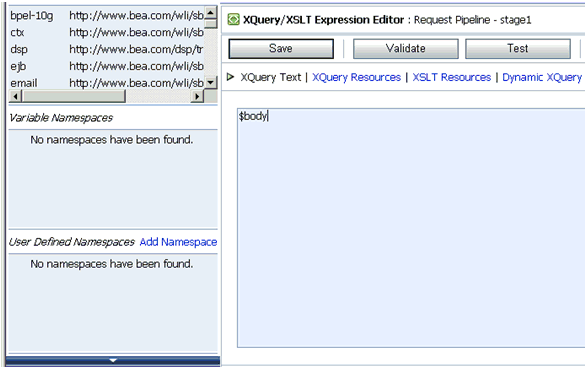Select the dsp namespace prefix
The image size is (585, 367).
(19, 49)
